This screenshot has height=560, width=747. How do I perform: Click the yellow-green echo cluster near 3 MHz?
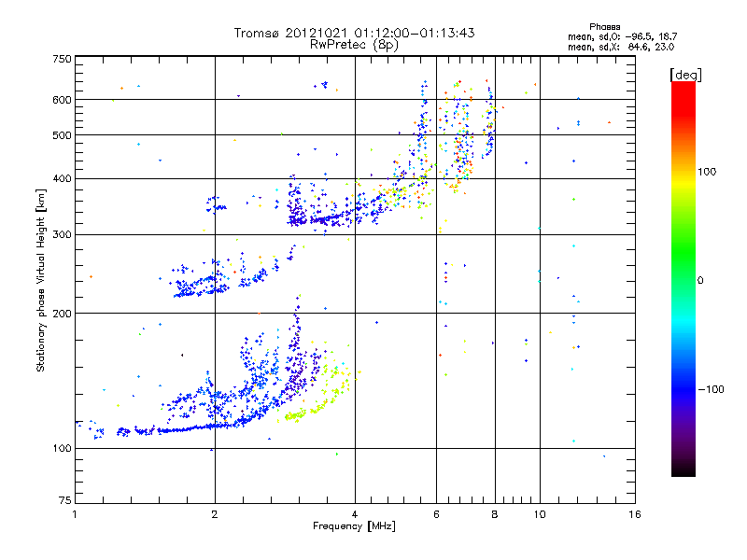pos(295,415)
